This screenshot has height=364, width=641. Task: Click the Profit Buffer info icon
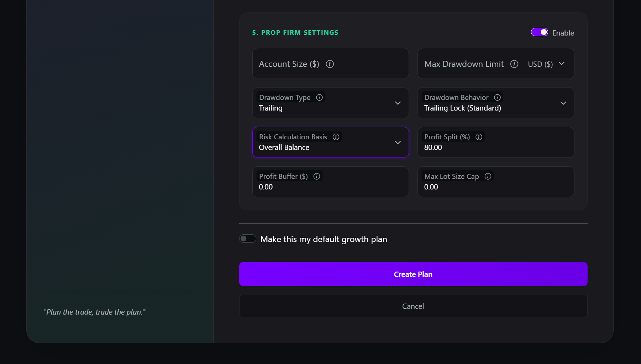(x=316, y=176)
